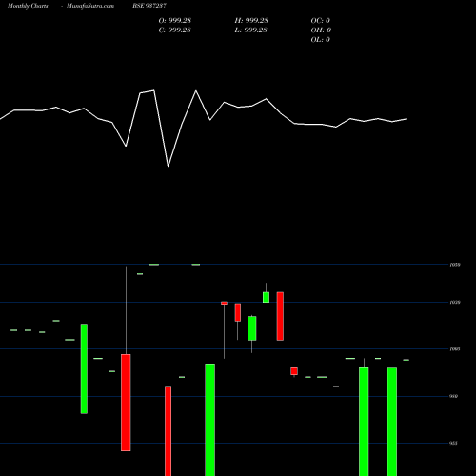476x476 pixels.
Task: Click the lowest trough of the white line chart
Action: [168, 167]
